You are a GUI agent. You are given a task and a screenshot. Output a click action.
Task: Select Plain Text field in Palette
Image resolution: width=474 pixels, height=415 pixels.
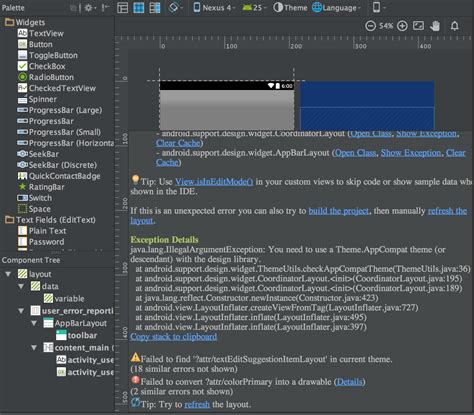point(42,231)
